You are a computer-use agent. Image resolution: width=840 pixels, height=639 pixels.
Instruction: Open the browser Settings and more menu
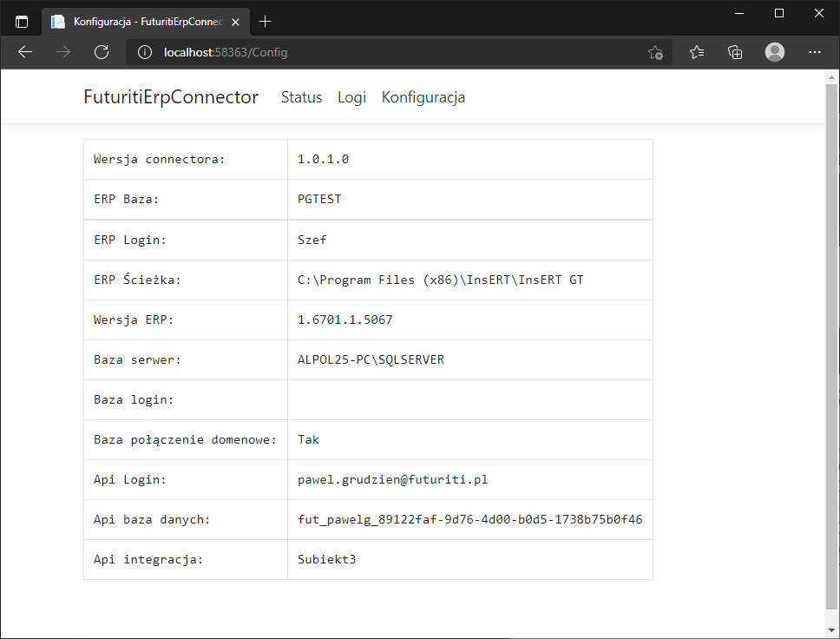(x=814, y=52)
